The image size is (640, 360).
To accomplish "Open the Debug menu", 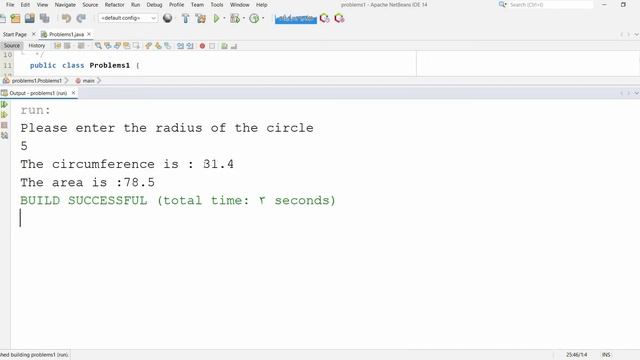I will point(154,5).
